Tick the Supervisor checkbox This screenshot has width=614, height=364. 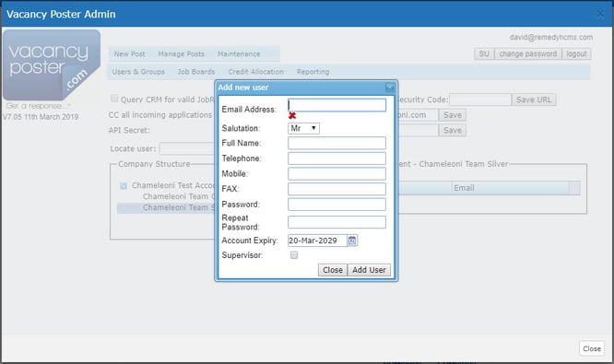click(294, 255)
